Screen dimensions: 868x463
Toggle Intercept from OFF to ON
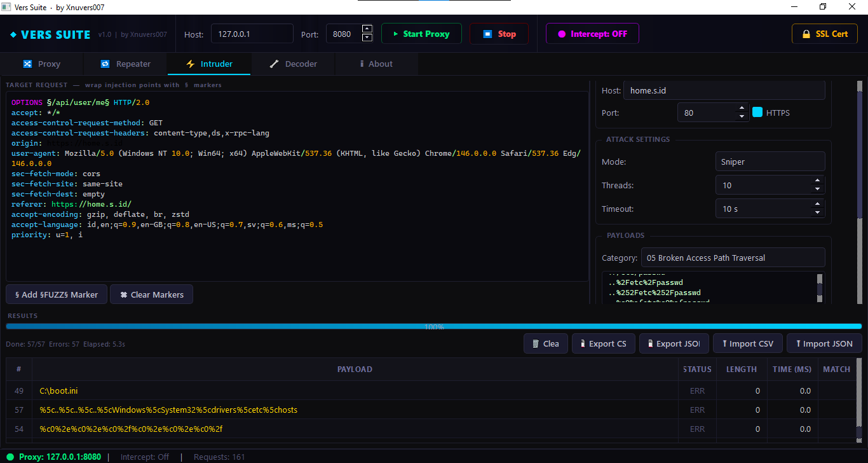click(592, 33)
